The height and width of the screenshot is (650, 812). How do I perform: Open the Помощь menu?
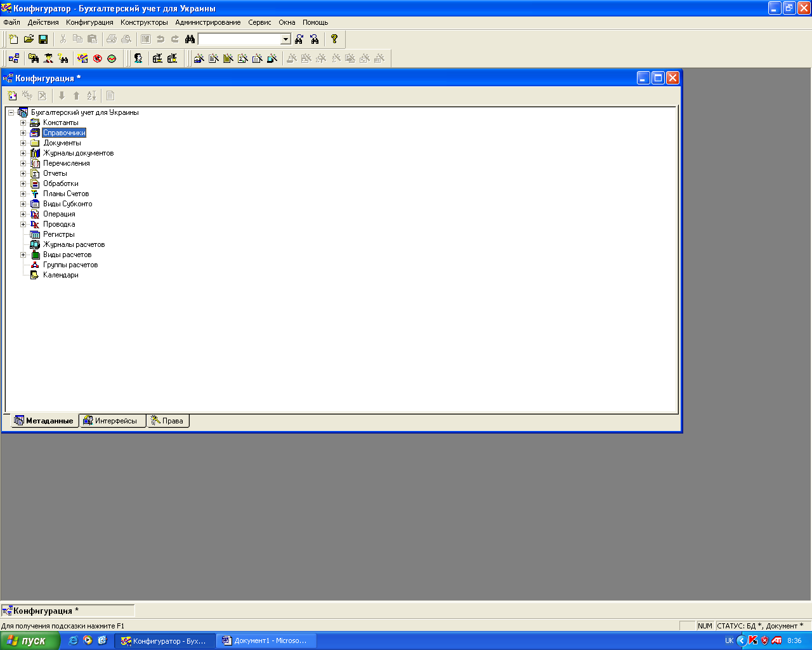315,22
